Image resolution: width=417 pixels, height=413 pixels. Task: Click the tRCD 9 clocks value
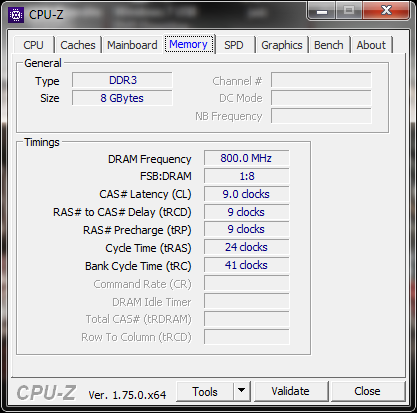click(246, 212)
